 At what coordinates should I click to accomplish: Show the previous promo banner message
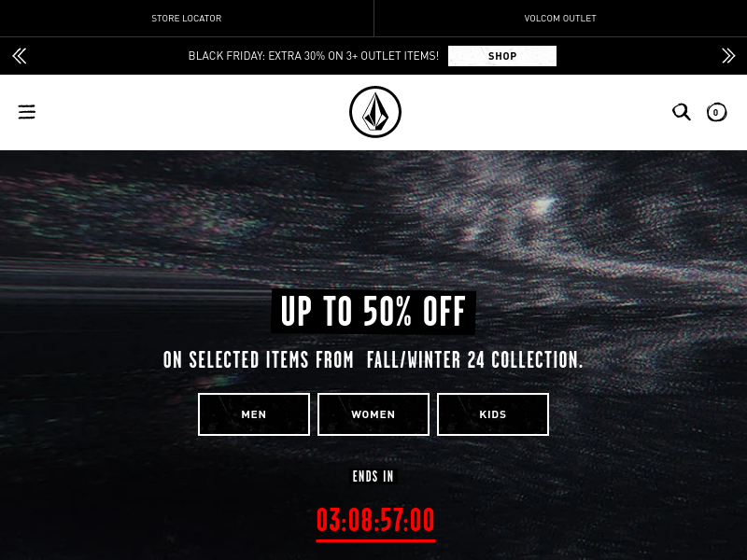20,56
